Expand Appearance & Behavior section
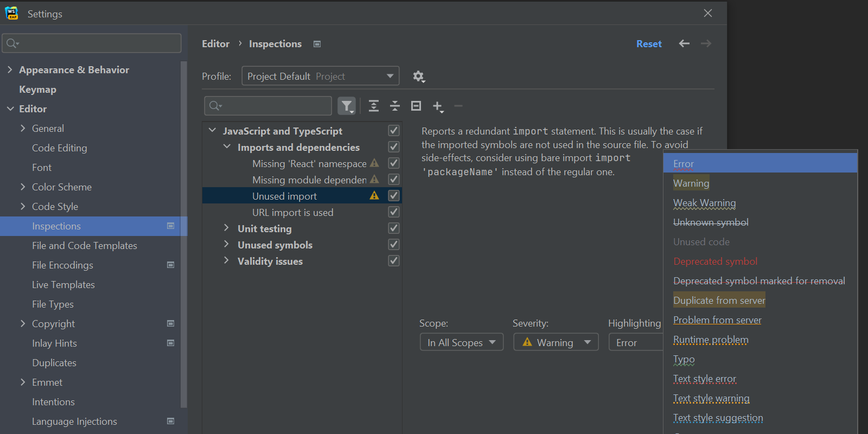The width and height of the screenshot is (868, 434). pyautogui.click(x=10, y=69)
